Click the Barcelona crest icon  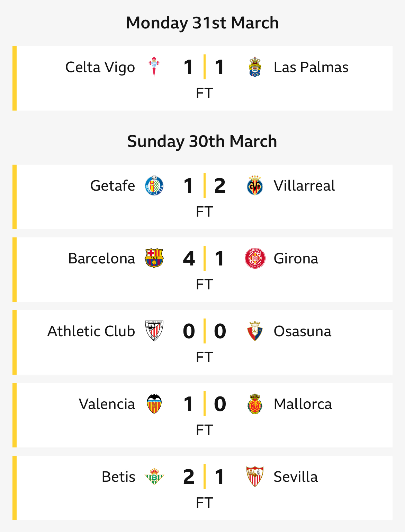click(154, 258)
